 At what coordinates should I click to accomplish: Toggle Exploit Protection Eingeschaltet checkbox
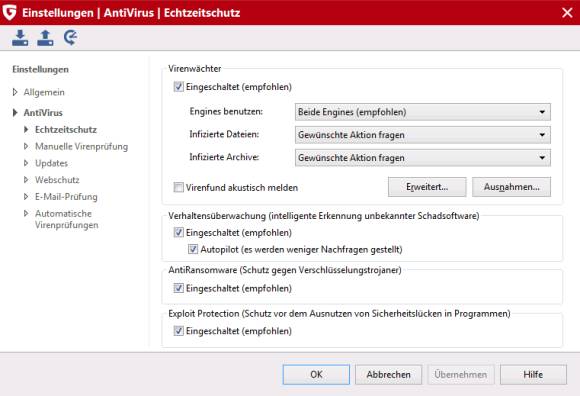click(x=179, y=331)
